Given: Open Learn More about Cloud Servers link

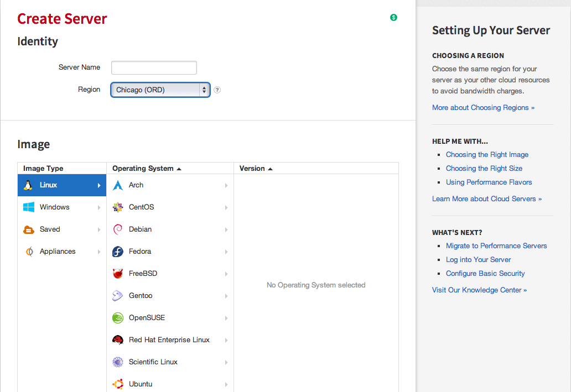Looking at the screenshot, I should pos(487,199).
